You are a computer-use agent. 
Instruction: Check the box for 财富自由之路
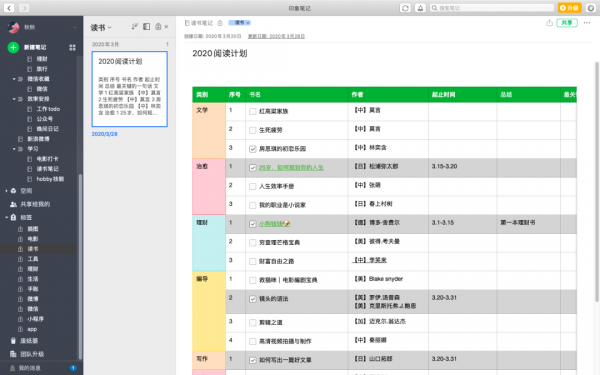click(253, 261)
